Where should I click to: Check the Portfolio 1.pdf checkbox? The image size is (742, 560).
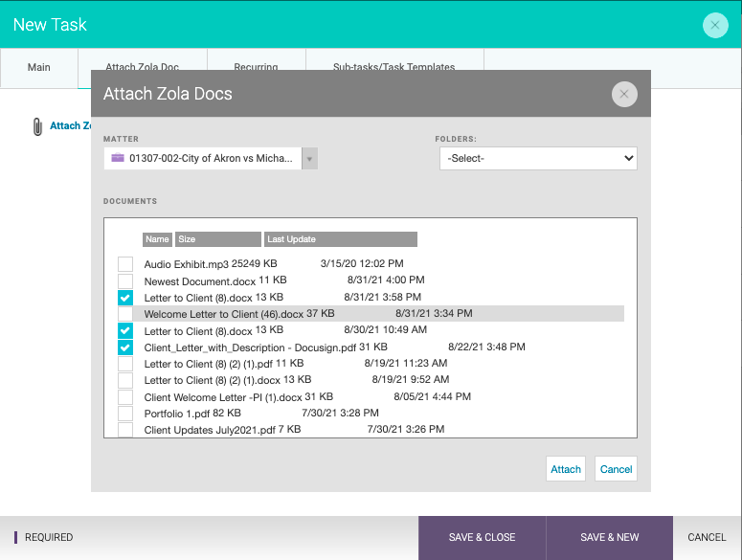[125, 414]
